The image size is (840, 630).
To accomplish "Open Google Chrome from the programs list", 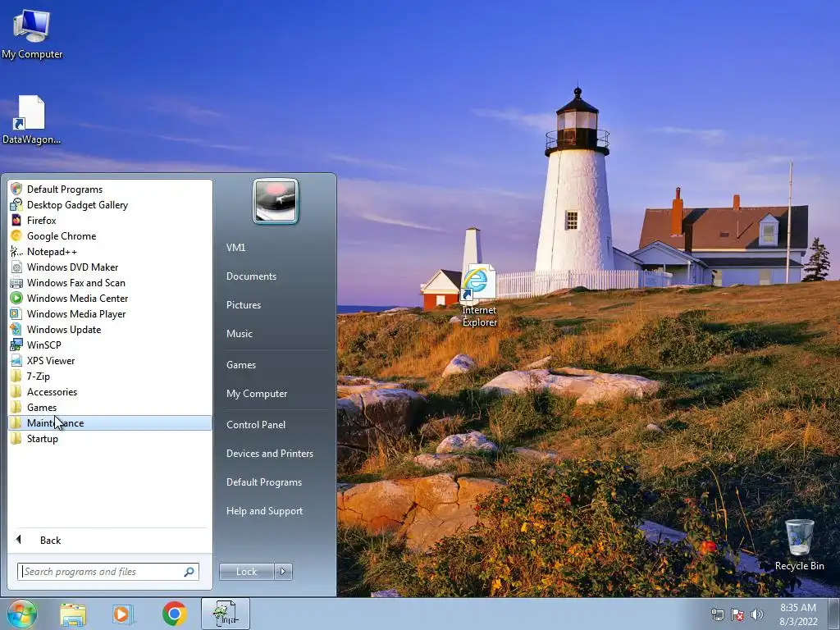I will coord(110,235).
